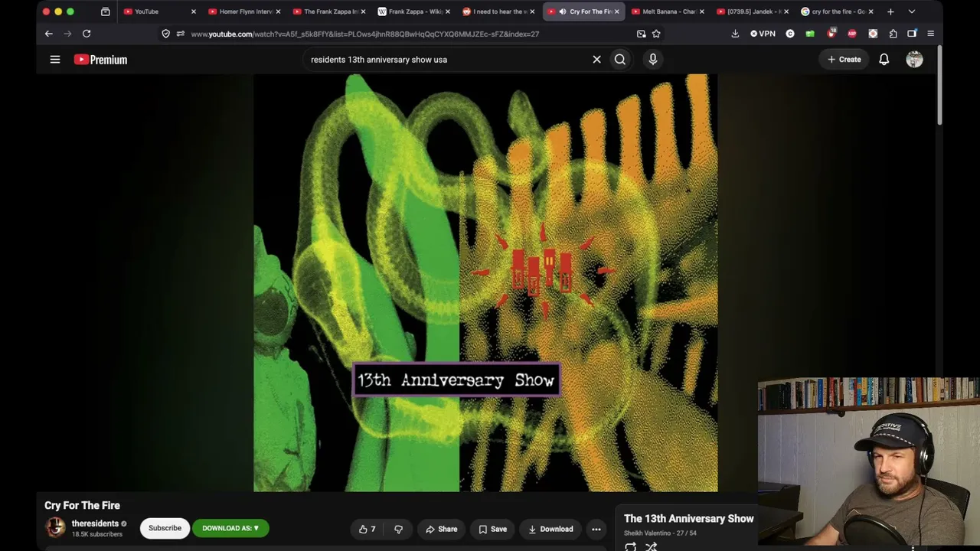
Task: Toggle the browser sidebar panel
Action: (912, 34)
